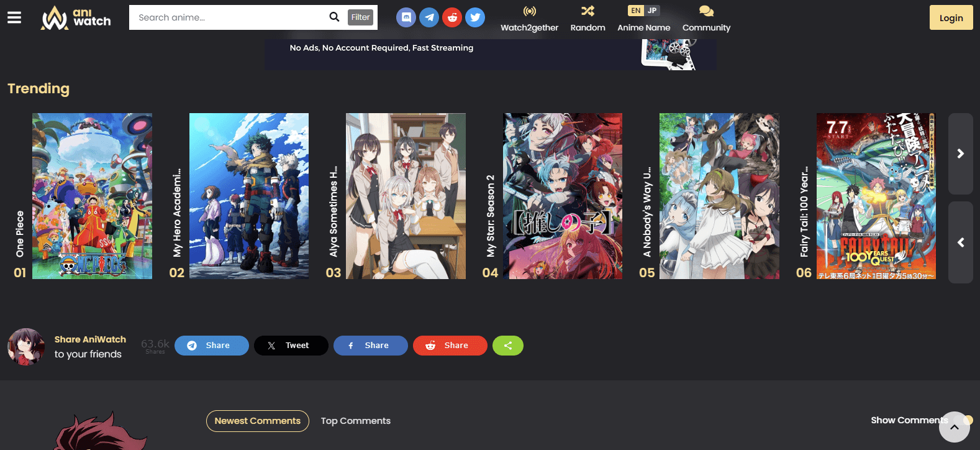Open the Twitter icon in header

coord(475,17)
